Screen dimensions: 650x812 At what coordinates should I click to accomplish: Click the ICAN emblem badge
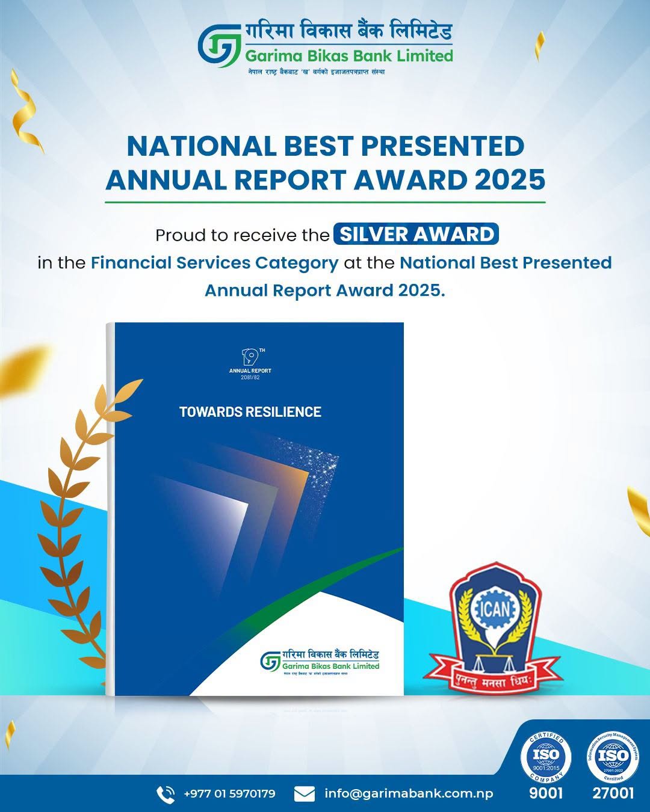(494, 629)
